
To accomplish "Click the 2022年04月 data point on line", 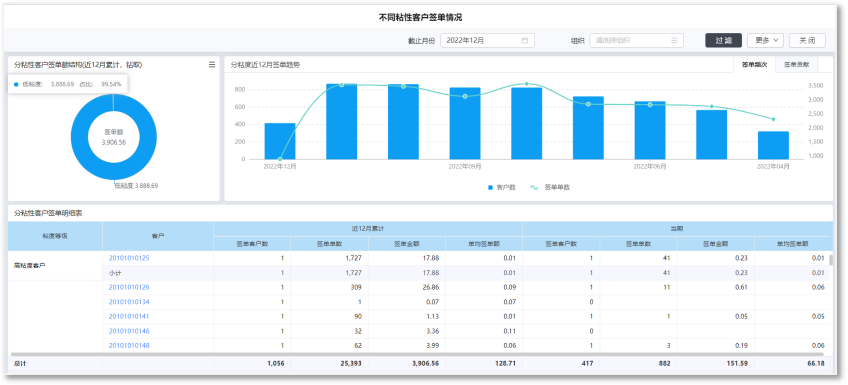I will (x=773, y=120).
